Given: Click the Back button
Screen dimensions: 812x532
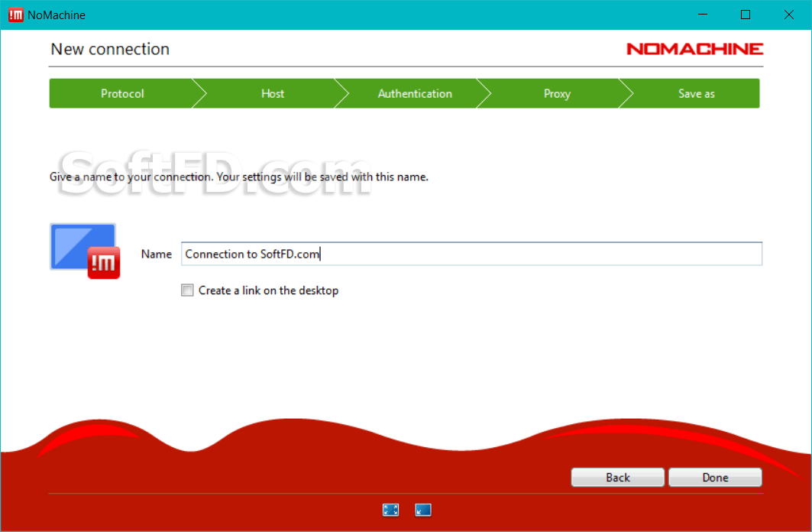Looking at the screenshot, I should [x=617, y=477].
